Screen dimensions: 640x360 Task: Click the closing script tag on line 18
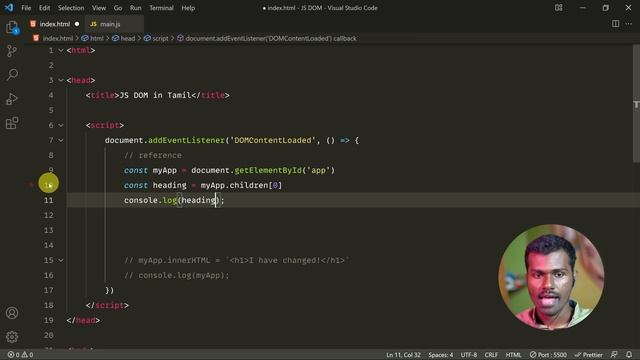coord(107,305)
